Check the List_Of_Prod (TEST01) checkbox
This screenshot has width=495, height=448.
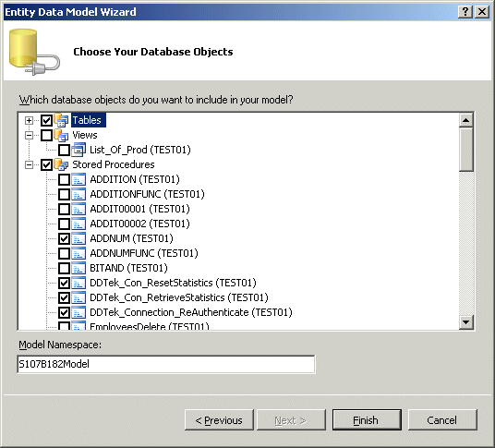point(64,150)
